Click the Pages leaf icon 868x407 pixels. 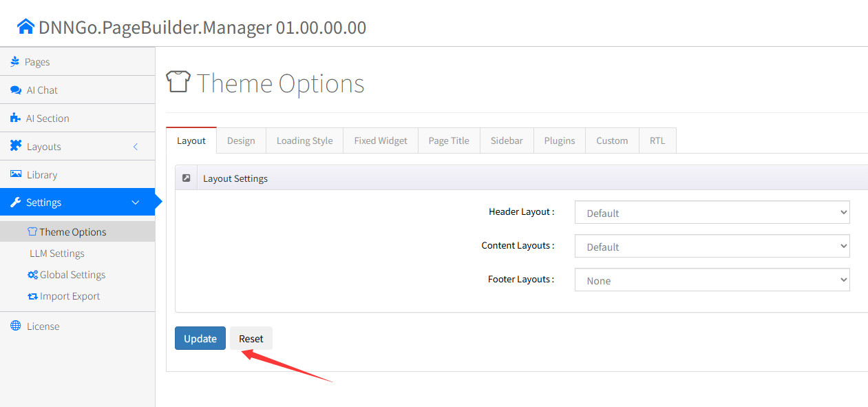coord(15,62)
